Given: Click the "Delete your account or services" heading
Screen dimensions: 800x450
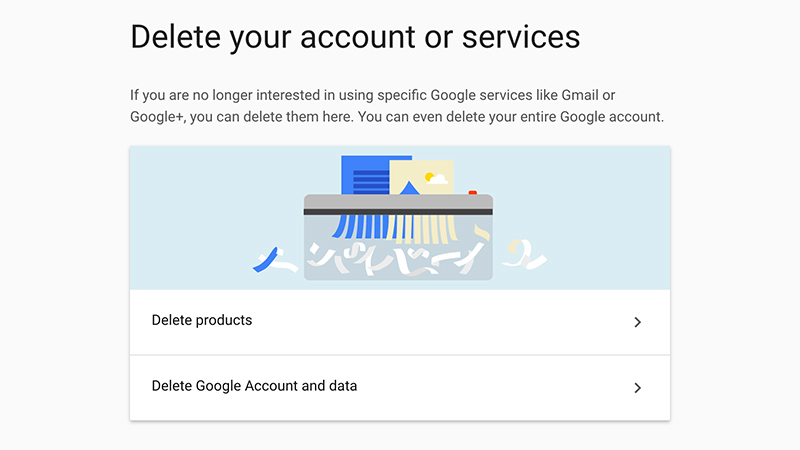Looking at the screenshot, I should tap(355, 37).
